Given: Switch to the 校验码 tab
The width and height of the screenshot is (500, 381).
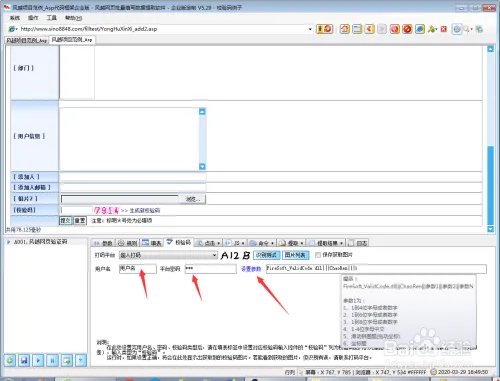Looking at the screenshot, I should [179, 243].
